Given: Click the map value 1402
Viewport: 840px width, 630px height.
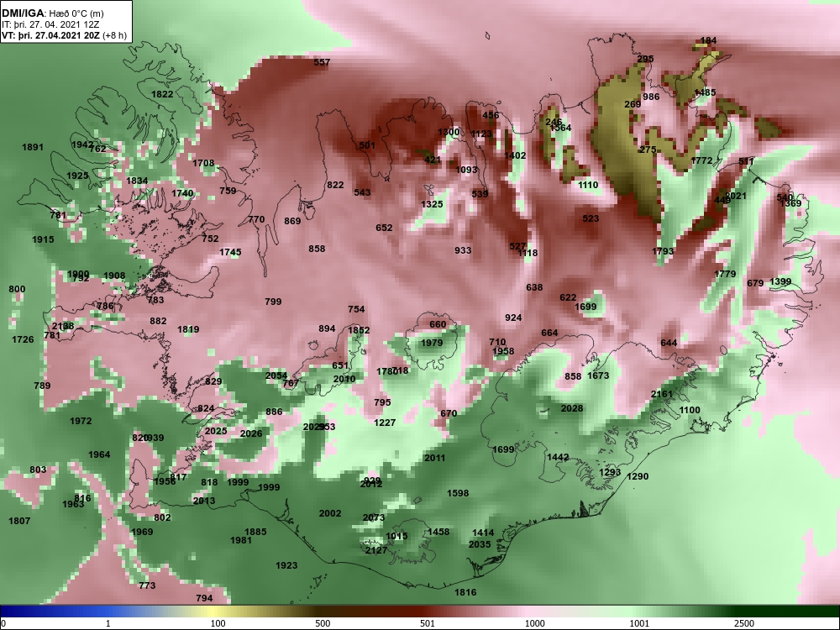Looking at the screenshot, I should (x=515, y=155).
